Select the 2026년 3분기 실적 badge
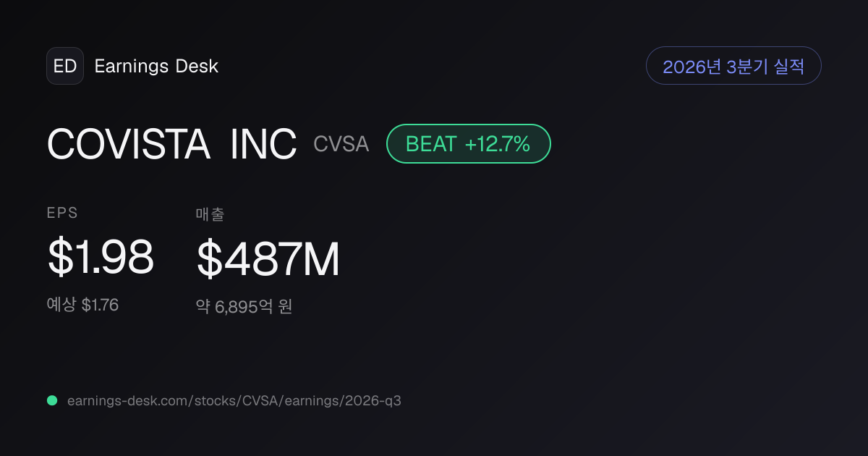 tap(733, 66)
